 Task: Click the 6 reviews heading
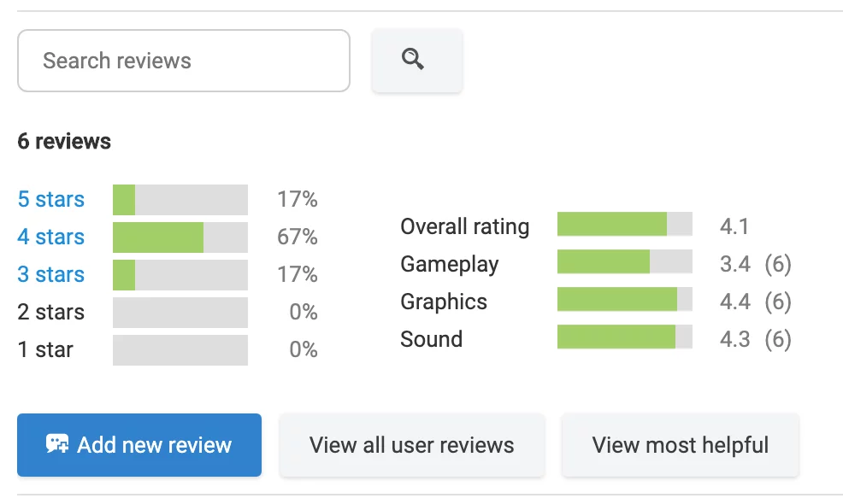click(x=64, y=141)
